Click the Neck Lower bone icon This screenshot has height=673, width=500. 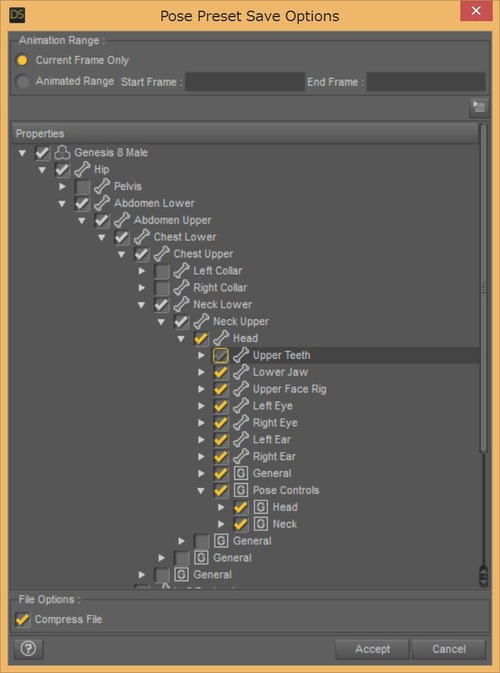click(x=181, y=304)
